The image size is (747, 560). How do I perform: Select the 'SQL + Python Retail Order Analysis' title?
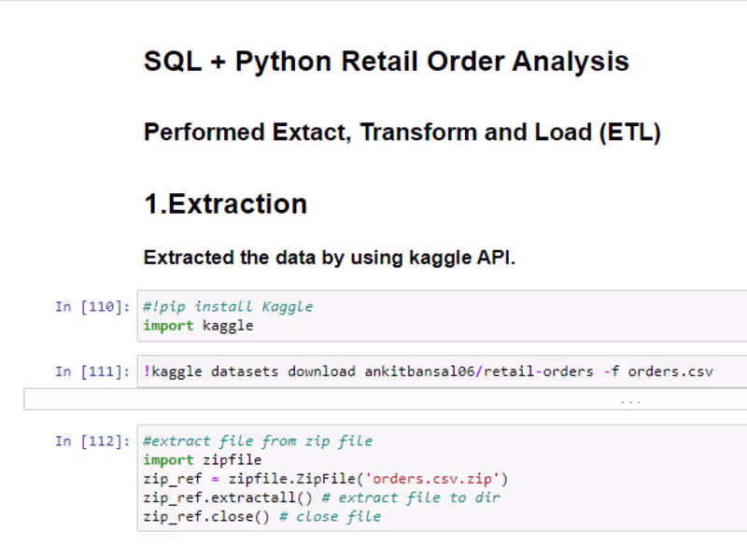pos(386,63)
